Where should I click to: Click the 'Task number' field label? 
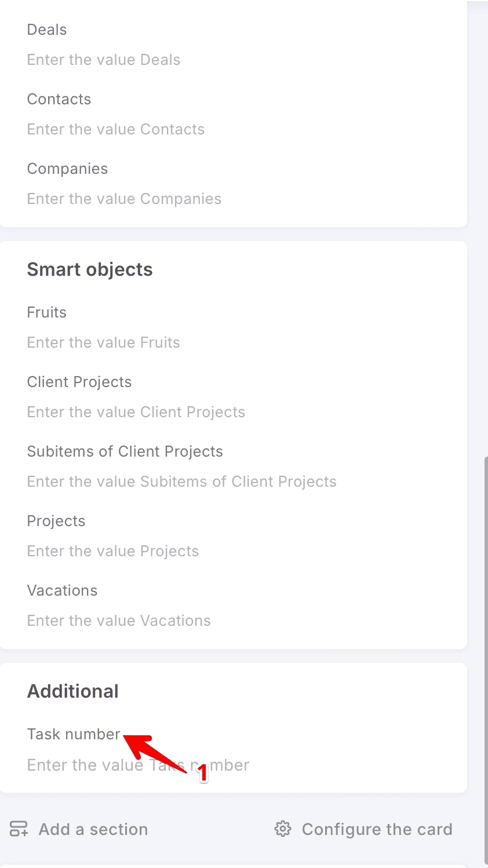point(74,734)
